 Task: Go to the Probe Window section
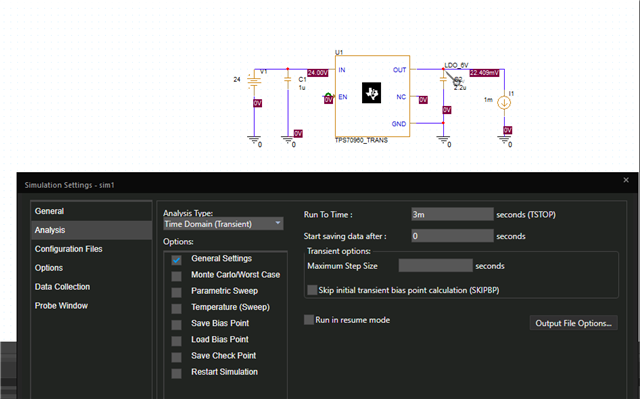point(61,306)
